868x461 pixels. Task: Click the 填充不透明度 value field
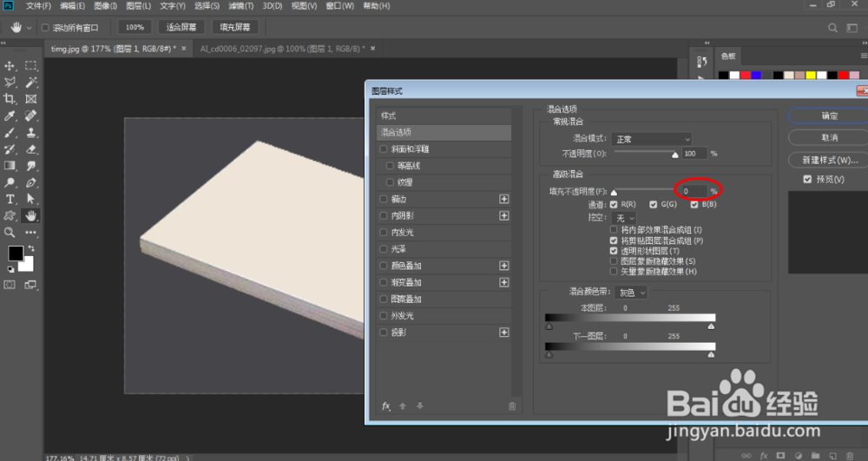(x=694, y=191)
